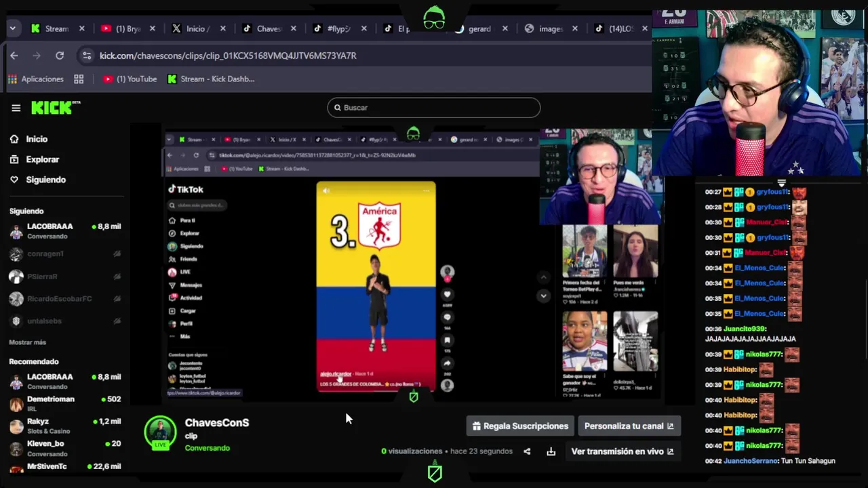This screenshot has height=488, width=868.
Task: Go to Siguiendo in sidebar
Action: tap(38, 180)
